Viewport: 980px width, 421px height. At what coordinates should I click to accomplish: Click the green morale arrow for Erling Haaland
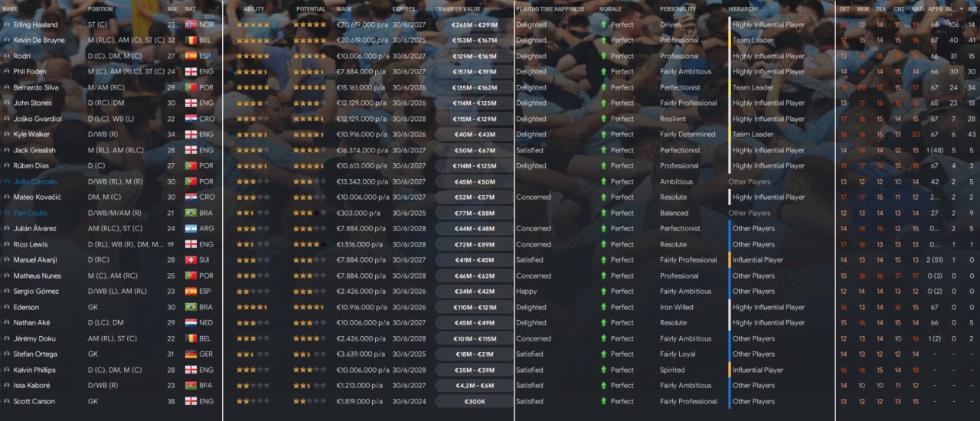(603, 24)
